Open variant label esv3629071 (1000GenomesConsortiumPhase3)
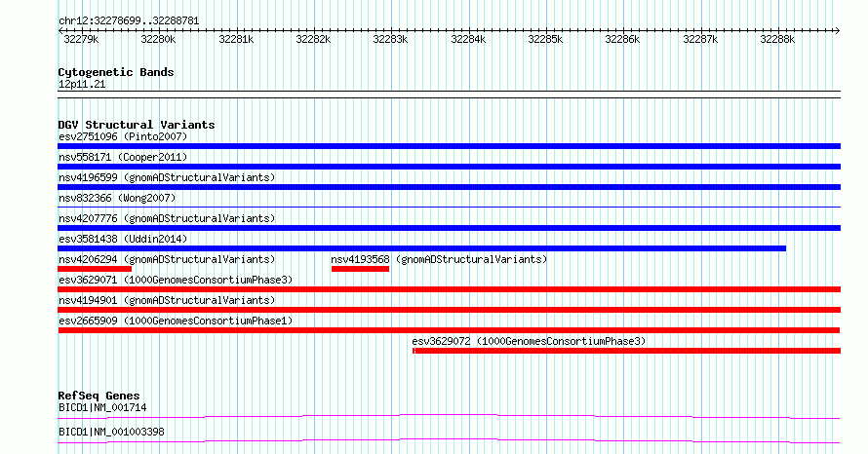Viewport: 868px width, 454px height. coord(176,280)
